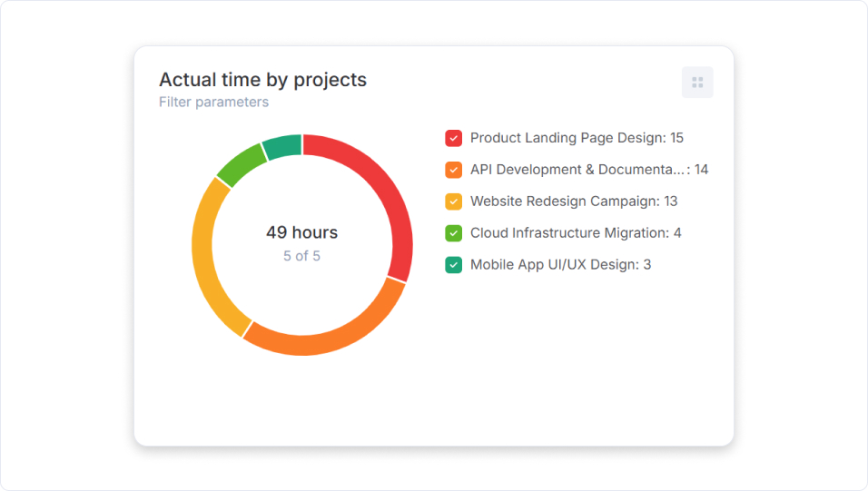Click the '5 of 5' count text
The width and height of the screenshot is (868, 491).
pos(301,256)
